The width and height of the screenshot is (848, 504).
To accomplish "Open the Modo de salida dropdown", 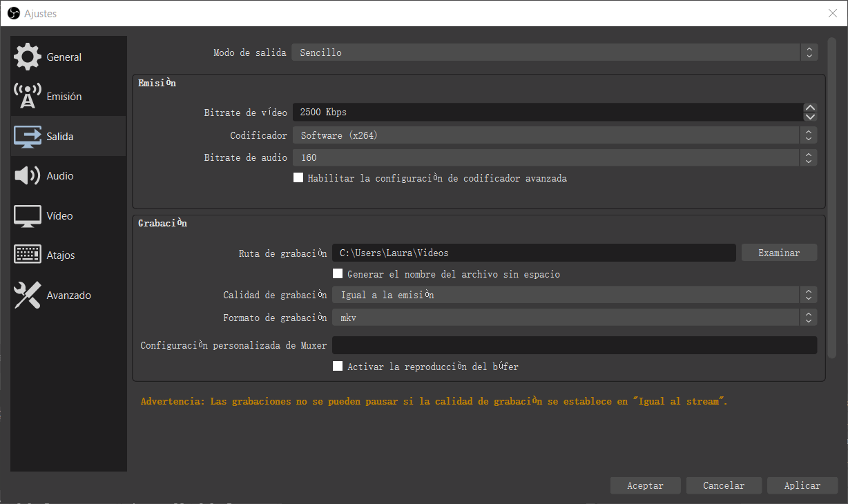I will [554, 52].
